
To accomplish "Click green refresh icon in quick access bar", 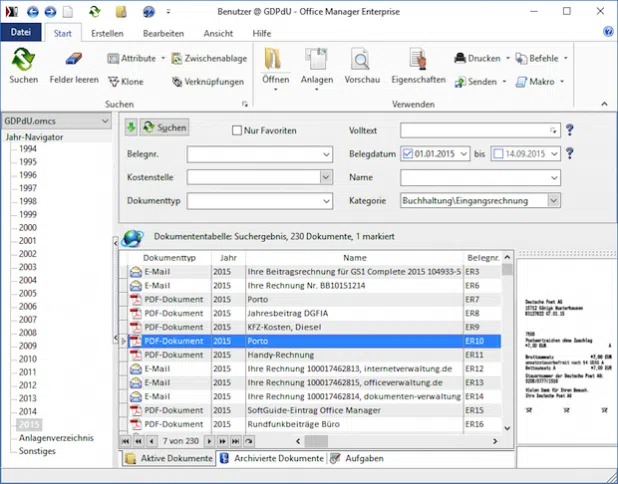I will pos(95,12).
